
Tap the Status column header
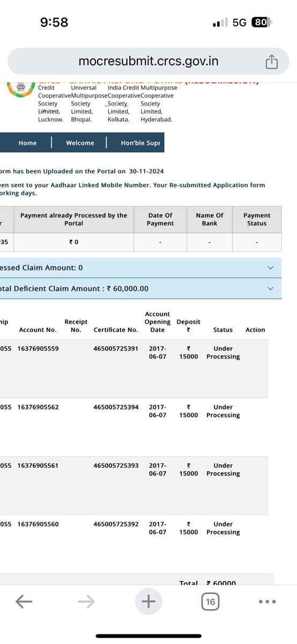tap(223, 330)
